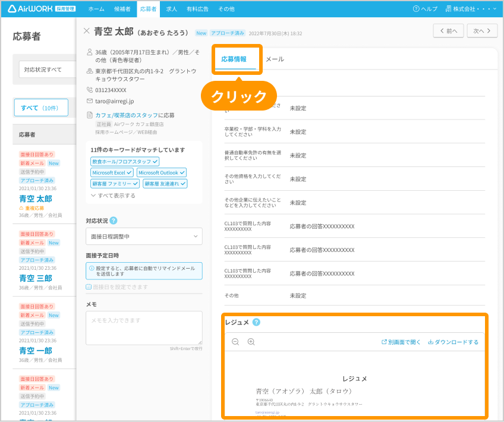Viewport: 504px width, 422px height.
Task: Open the 対応状況すべて filter dropdown
Action: 48,70
